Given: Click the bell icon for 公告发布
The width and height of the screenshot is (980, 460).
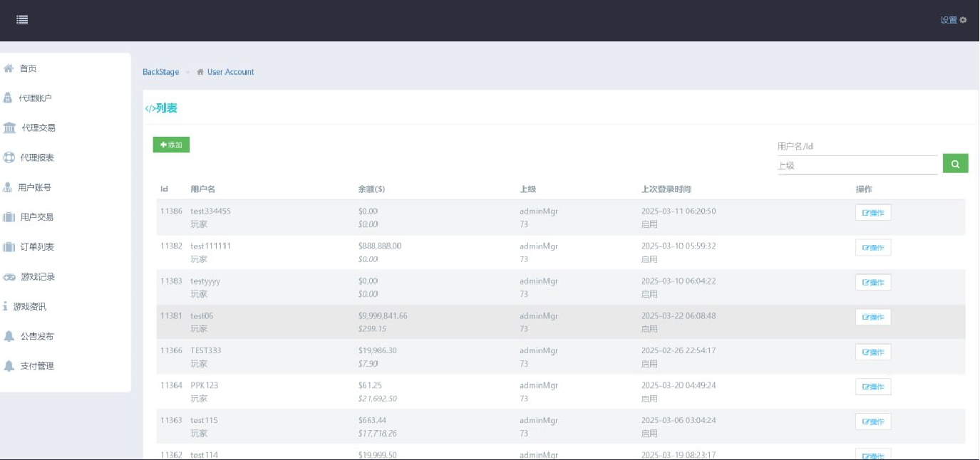Looking at the screenshot, I should click(9, 336).
